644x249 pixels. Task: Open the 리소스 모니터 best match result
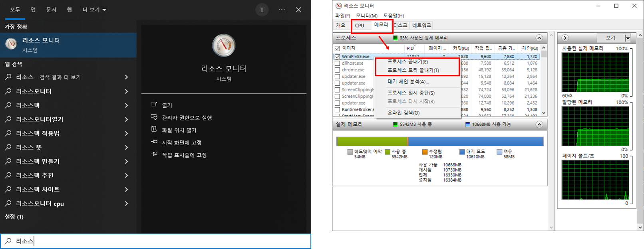[68, 45]
